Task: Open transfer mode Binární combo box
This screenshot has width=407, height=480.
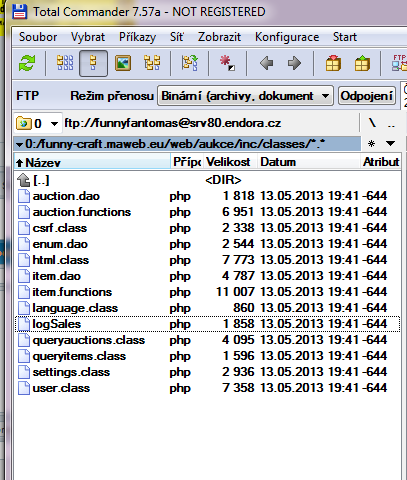Action: [245, 96]
